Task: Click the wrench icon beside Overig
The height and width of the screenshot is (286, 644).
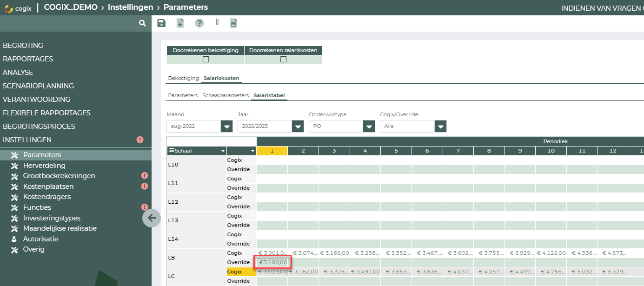Action: pos(14,249)
